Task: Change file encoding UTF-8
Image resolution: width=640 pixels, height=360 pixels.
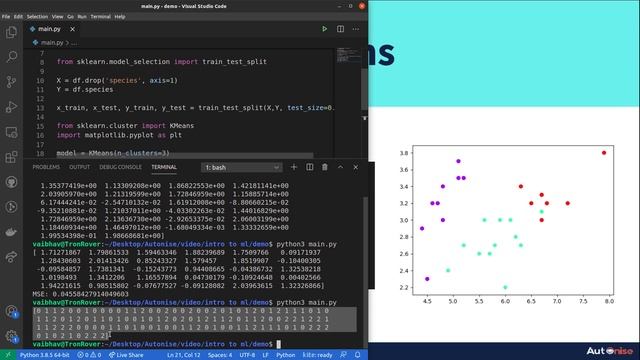Action: point(247,355)
